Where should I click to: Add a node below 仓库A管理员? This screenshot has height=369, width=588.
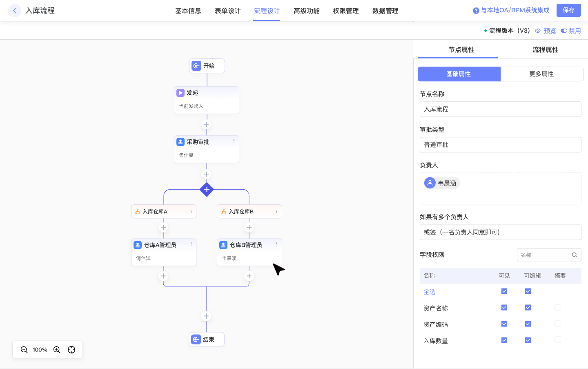(x=163, y=276)
